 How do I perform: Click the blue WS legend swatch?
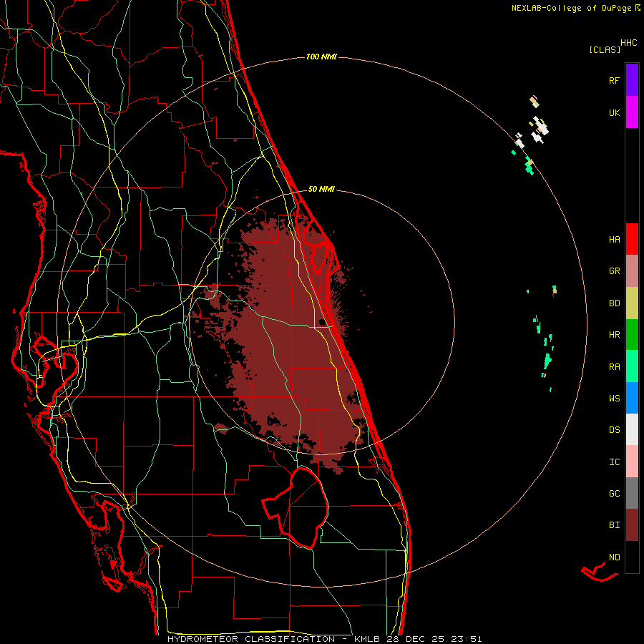(632, 398)
